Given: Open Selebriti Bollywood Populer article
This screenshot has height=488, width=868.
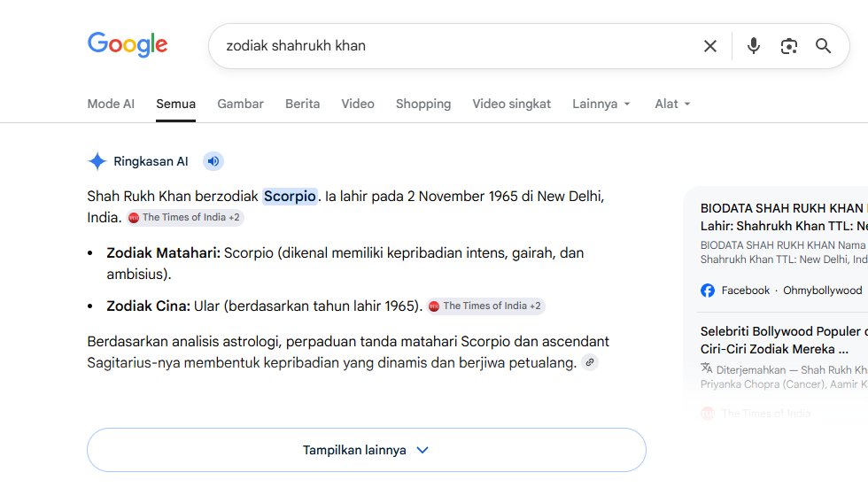Looking at the screenshot, I should 784,340.
